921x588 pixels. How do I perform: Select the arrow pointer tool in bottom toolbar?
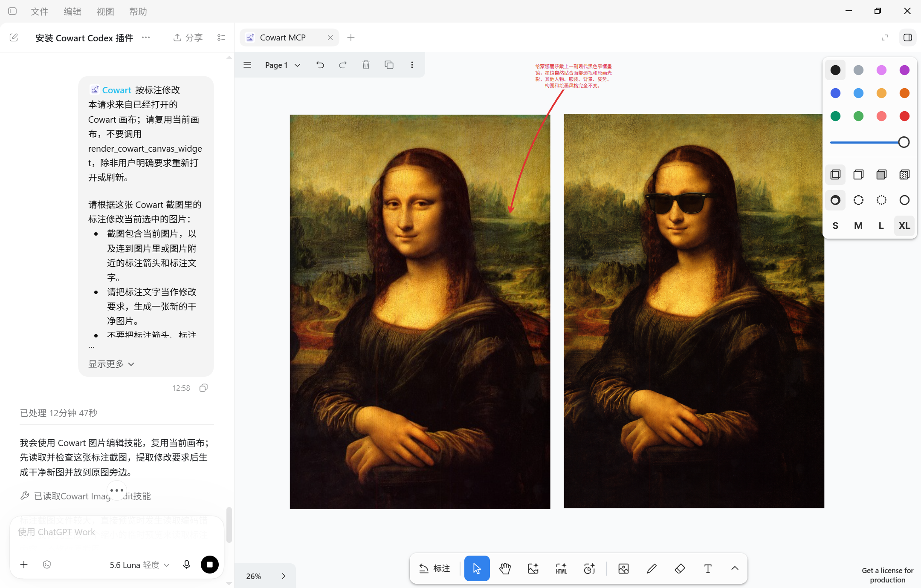click(477, 568)
